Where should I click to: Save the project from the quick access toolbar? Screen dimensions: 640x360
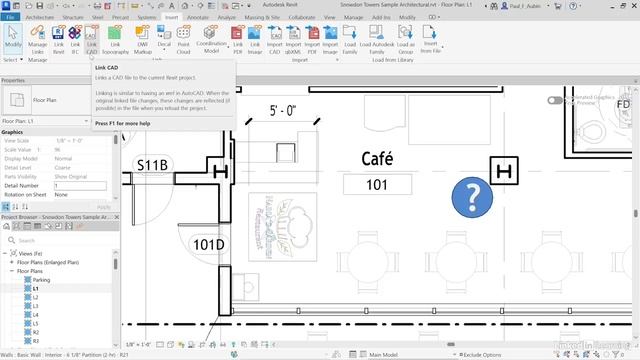click(40, 6)
